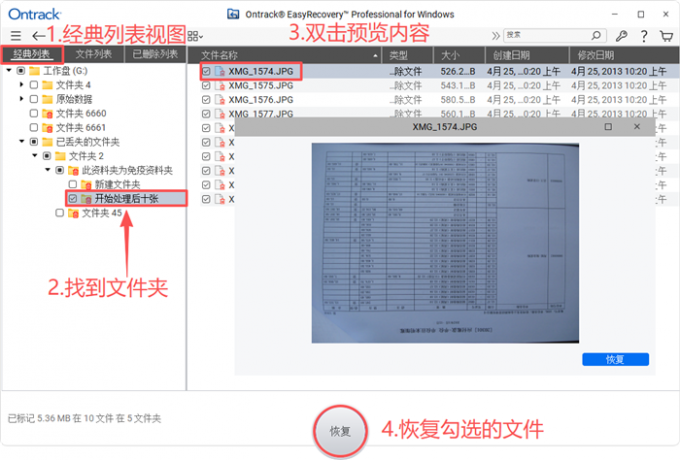Toggle checkbox for 工作盘 (G:)
680x460 pixels.
tap(21, 71)
